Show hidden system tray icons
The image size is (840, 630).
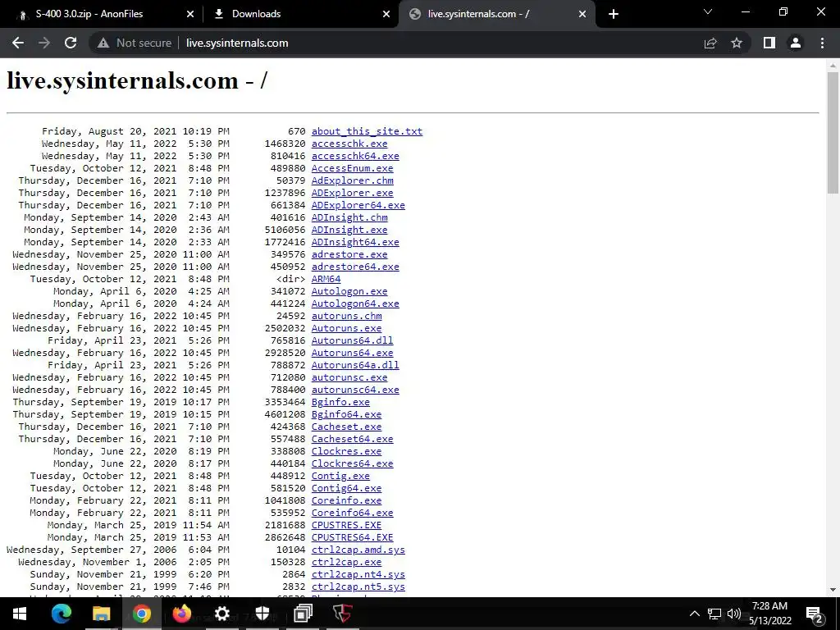click(x=694, y=614)
